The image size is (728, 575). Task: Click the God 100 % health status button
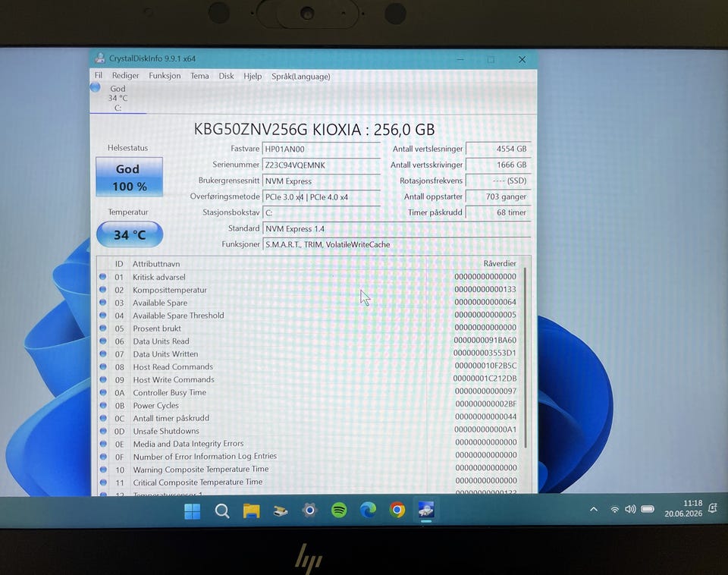pyautogui.click(x=129, y=177)
